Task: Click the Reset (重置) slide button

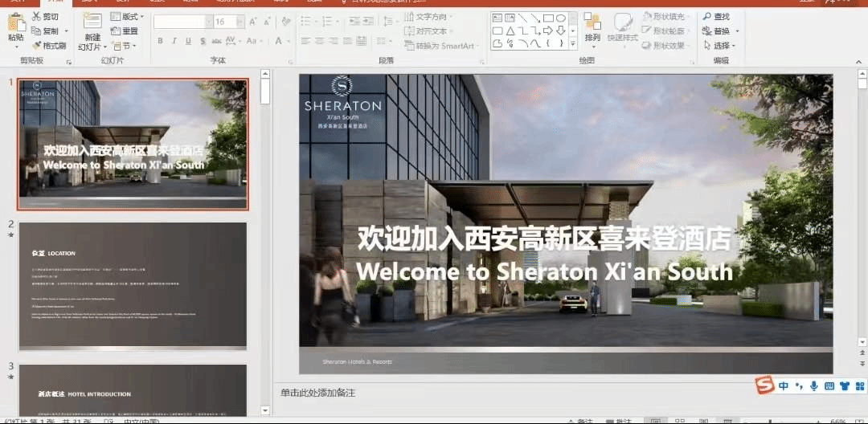Action: click(x=125, y=31)
